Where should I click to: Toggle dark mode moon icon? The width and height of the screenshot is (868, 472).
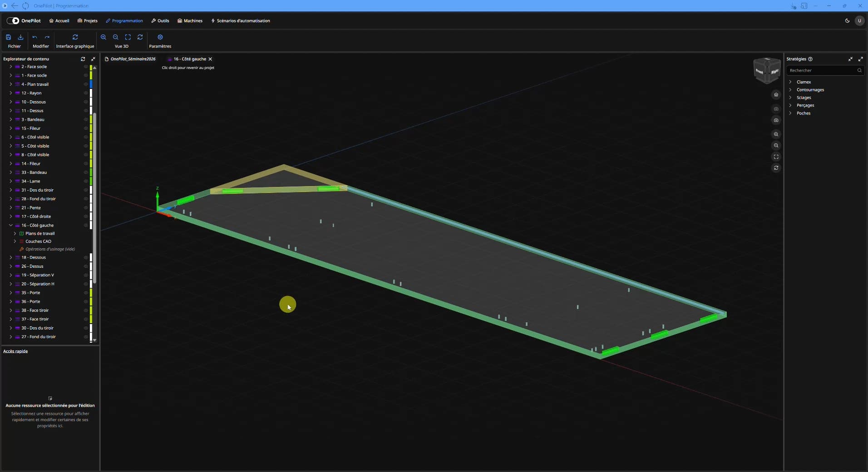(847, 21)
